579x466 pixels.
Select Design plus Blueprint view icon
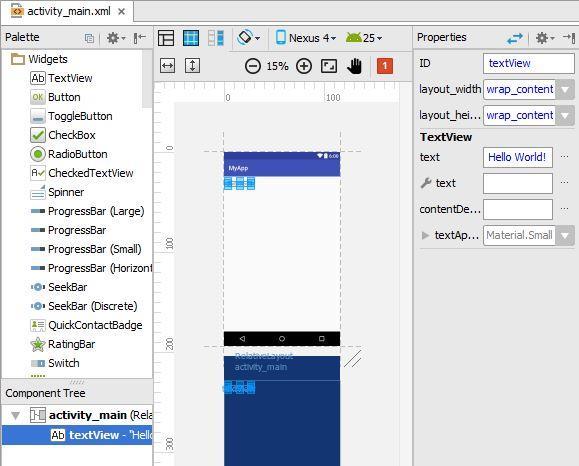216,38
